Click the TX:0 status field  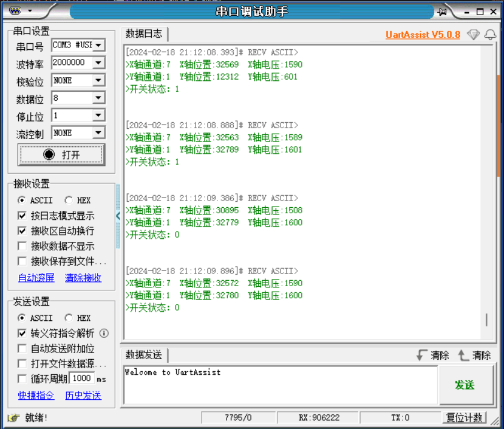pyautogui.click(x=400, y=417)
